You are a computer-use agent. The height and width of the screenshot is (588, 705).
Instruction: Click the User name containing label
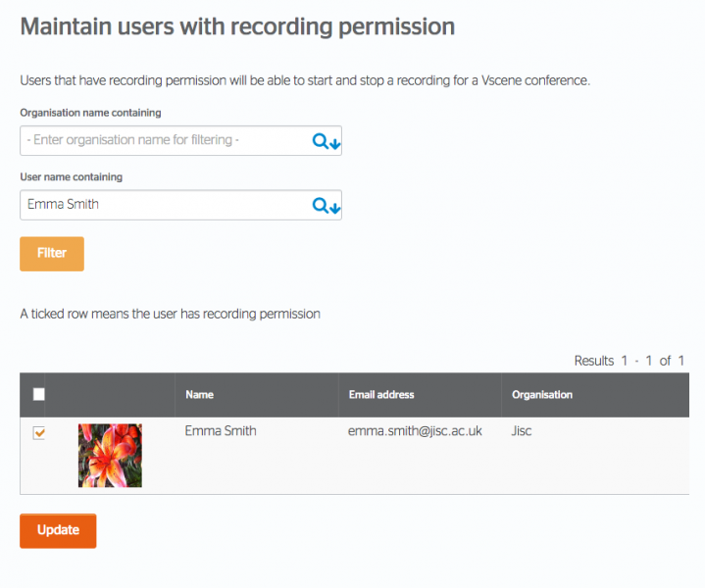(x=71, y=177)
